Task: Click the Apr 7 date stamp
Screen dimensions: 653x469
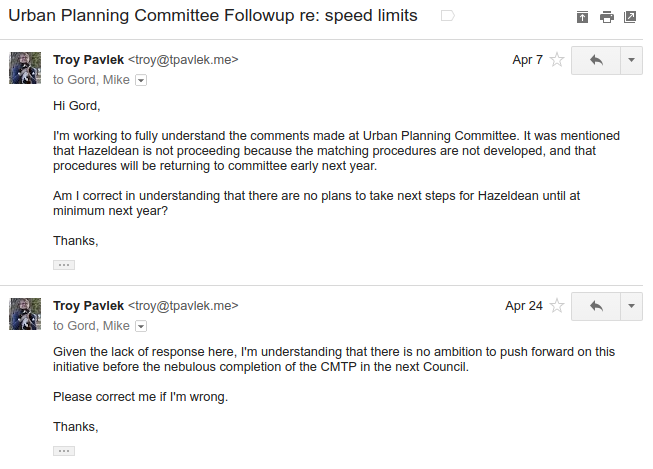Action: click(527, 60)
